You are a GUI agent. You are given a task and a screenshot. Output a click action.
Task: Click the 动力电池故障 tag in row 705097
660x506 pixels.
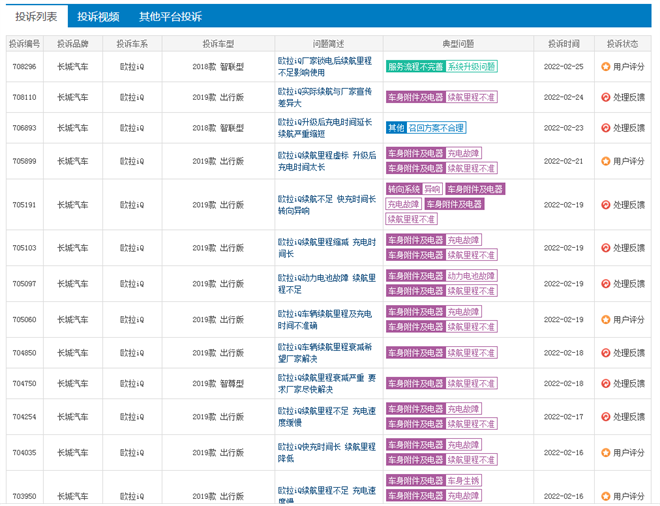coord(471,276)
